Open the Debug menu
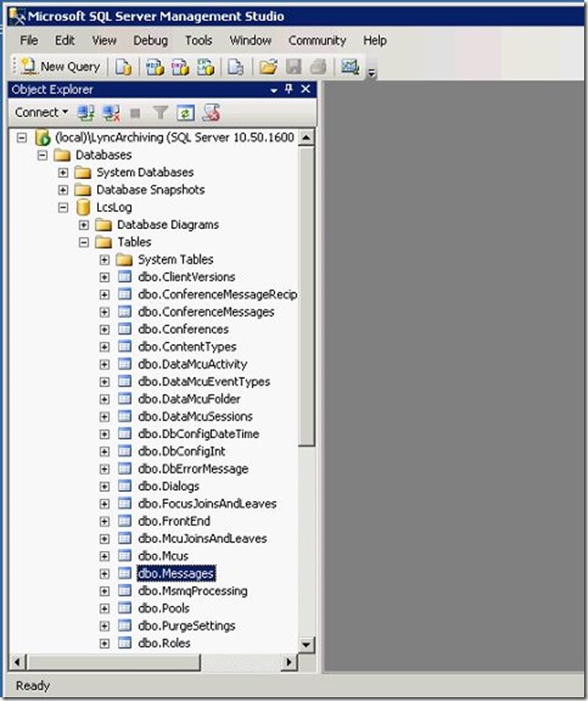The width and height of the screenshot is (588, 701). [151, 41]
